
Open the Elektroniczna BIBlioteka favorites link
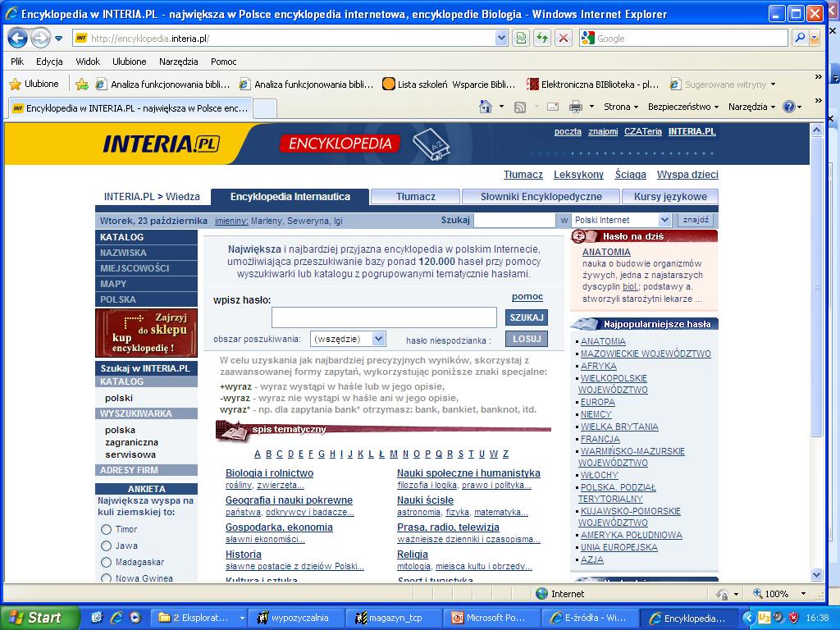click(593, 84)
